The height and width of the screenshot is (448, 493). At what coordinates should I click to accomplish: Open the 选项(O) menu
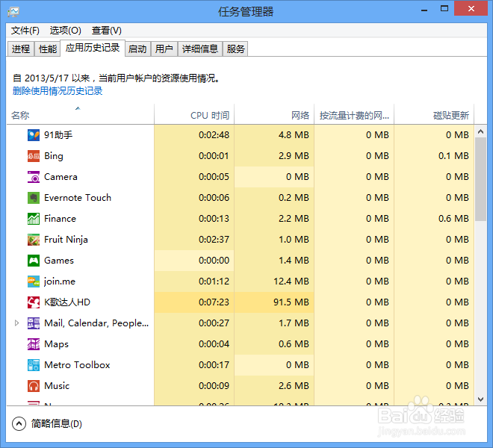click(x=66, y=31)
